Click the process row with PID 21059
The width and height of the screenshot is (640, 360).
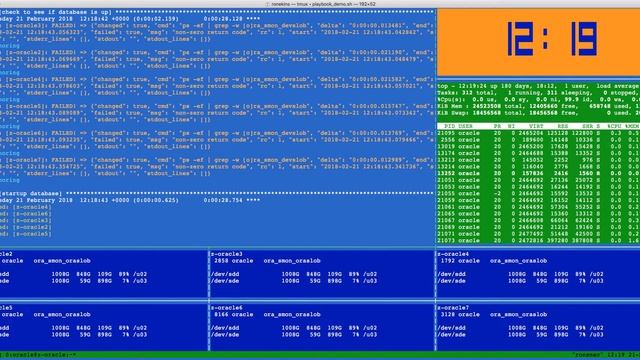(x=538, y=200)
